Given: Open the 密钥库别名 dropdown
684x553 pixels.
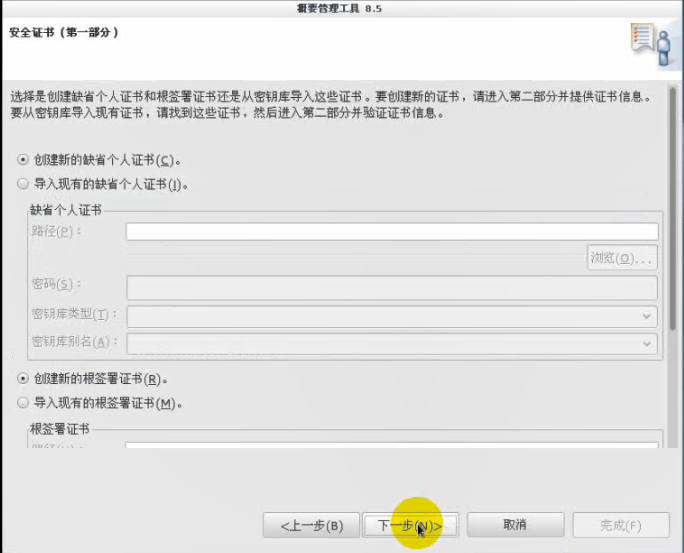Looking at the screenshot, I should point(391,342).
